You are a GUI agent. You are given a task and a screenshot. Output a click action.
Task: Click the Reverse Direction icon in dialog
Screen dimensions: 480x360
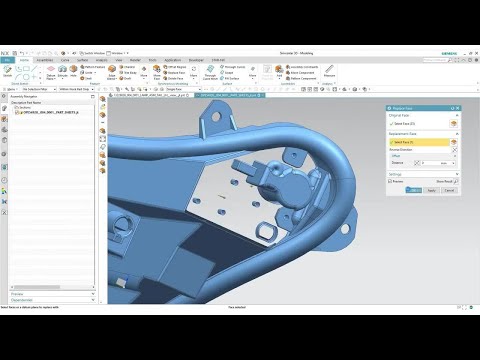point(454,150)
